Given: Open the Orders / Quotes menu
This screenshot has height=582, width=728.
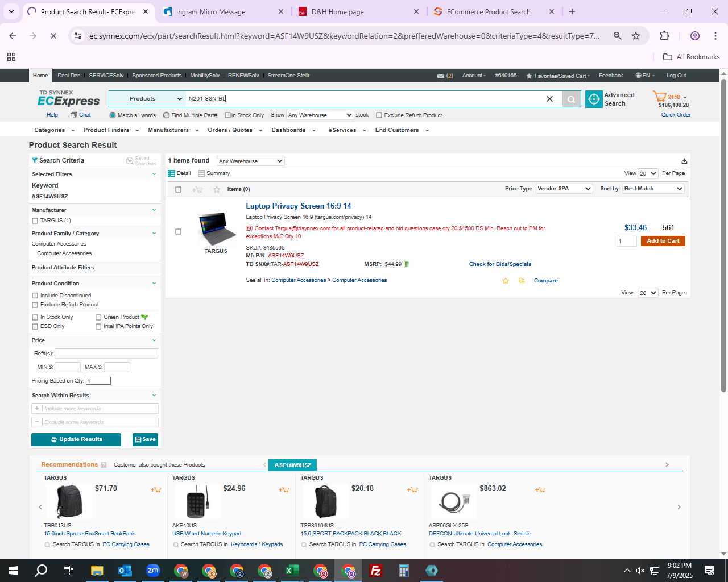Looking at the screenshot, I should click(235, 130).
